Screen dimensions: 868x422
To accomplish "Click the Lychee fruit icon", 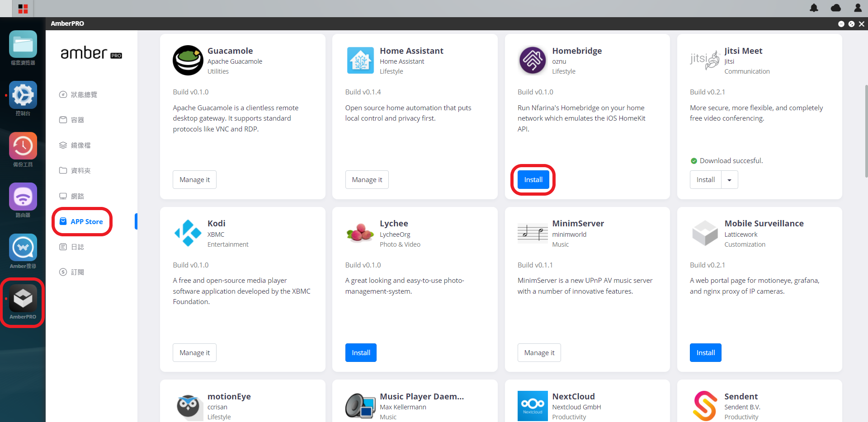I will pos(360,233).
